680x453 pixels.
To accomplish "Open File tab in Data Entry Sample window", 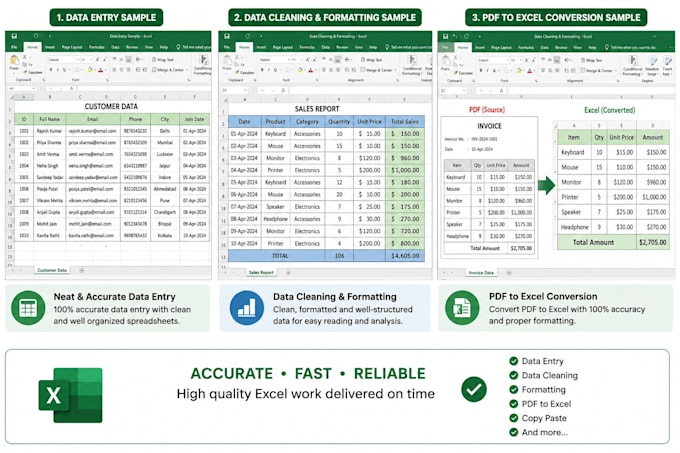I will (14, 47).
